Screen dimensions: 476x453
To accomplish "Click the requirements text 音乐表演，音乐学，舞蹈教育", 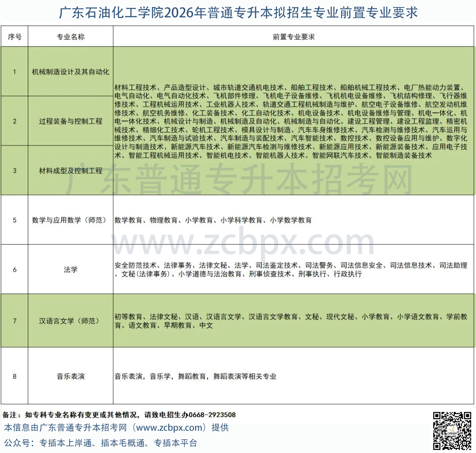I will (196, 376).
